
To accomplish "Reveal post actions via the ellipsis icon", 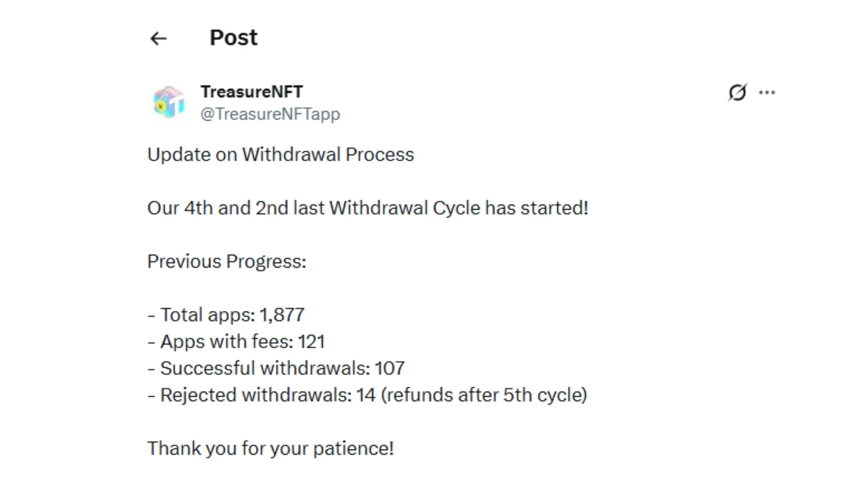I will [x=767, y=92].
